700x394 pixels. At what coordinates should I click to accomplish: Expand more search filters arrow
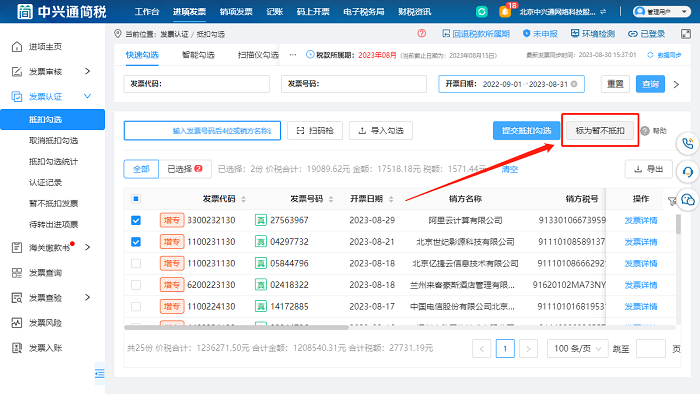coord(676,84)
